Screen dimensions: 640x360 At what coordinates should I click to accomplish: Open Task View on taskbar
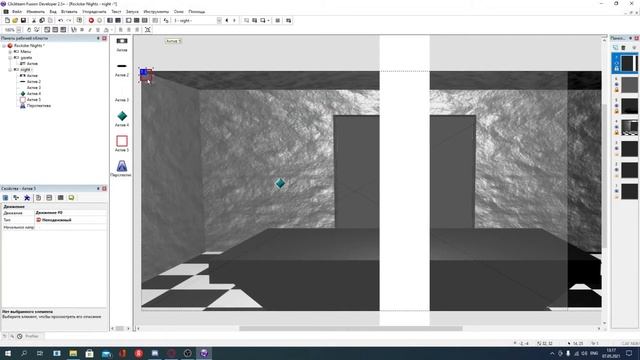[40, 353]
